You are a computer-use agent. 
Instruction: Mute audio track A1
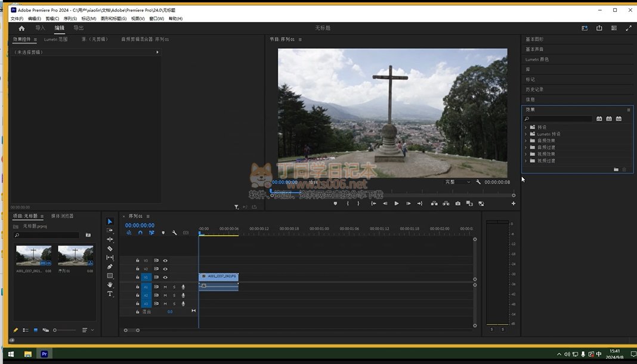pyautogui.click(x=165, y=287)
